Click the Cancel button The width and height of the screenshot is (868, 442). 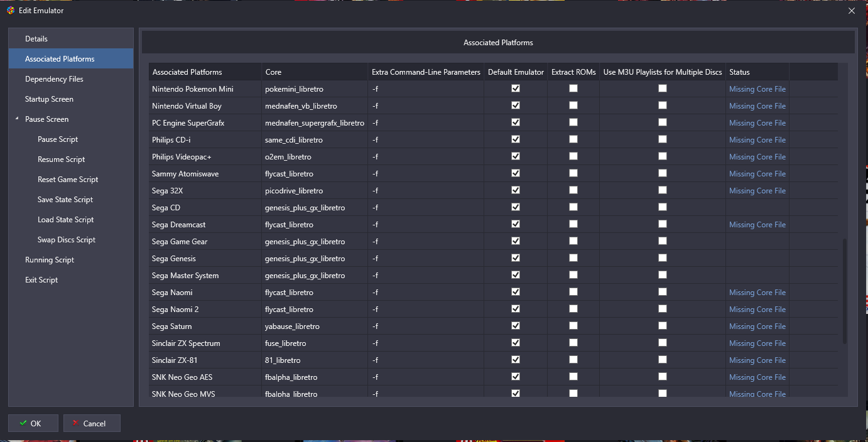point(92,423)
